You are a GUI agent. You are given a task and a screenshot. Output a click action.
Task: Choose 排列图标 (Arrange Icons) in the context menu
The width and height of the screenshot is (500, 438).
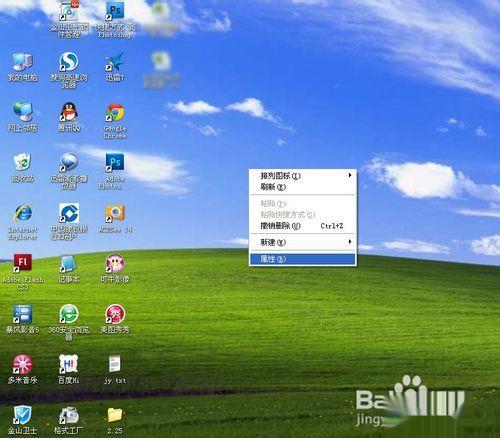tap(303, 176)
